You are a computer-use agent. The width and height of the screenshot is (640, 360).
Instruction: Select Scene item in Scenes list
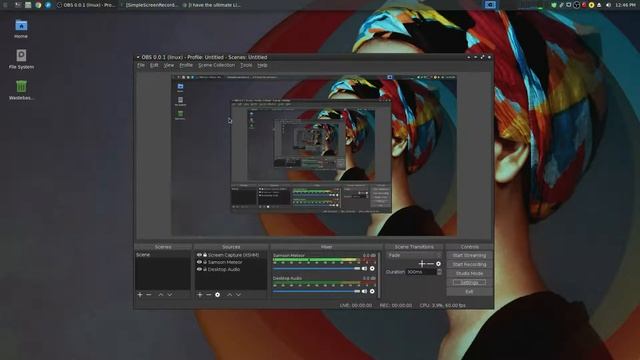coord(162,255)
